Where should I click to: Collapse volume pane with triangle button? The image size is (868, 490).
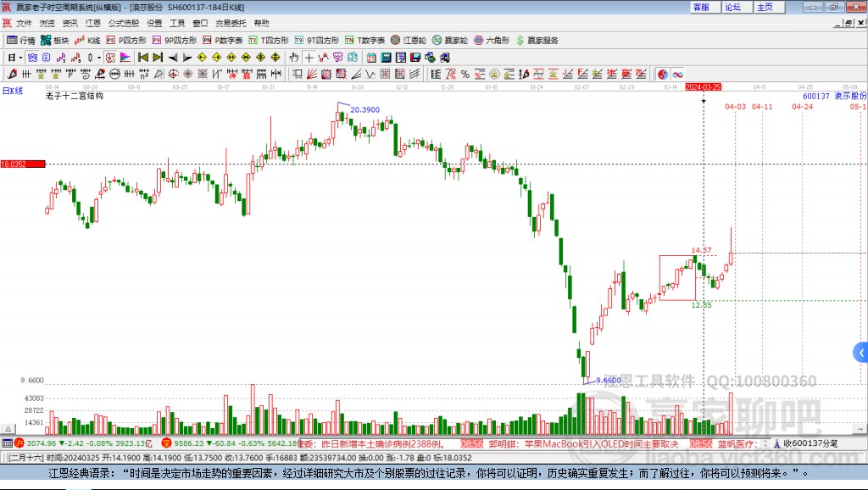[x=8, y=429]
